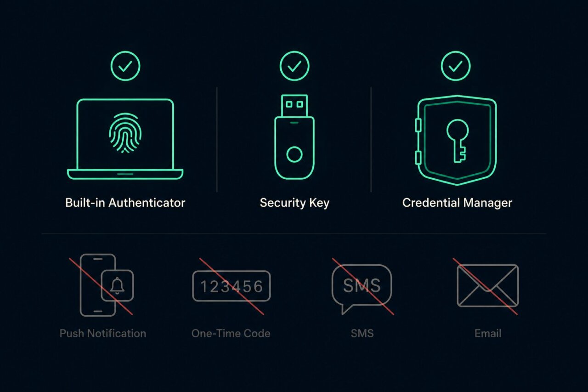588x392 pixels.
Task: Click the laptop fingerprint icon
Action: [125, 139]
